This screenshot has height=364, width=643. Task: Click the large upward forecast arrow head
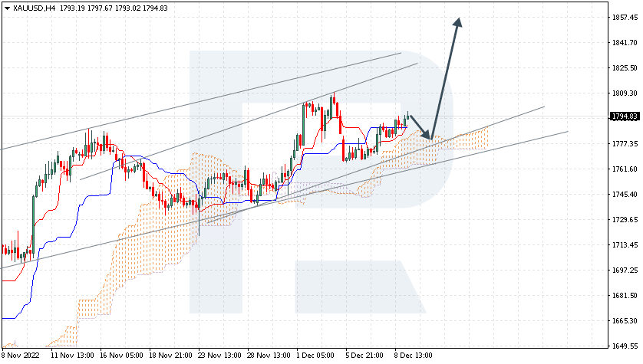[457, 22]
